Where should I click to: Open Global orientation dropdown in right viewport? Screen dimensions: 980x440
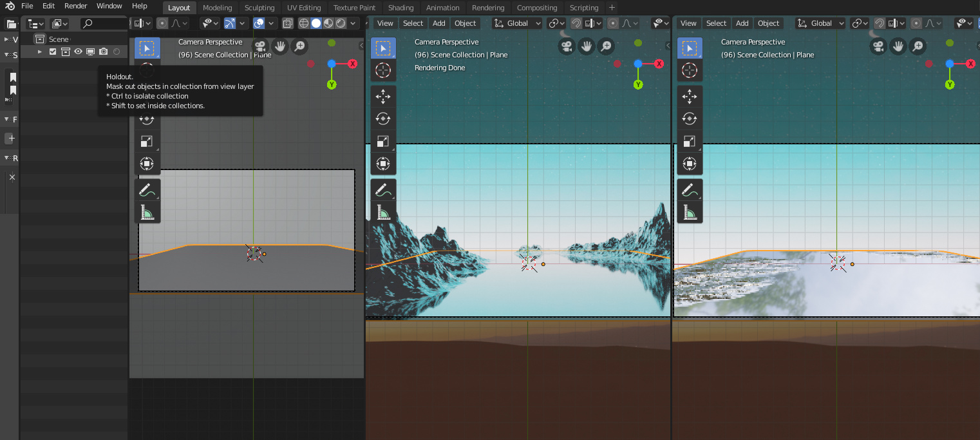coord(821,23)
